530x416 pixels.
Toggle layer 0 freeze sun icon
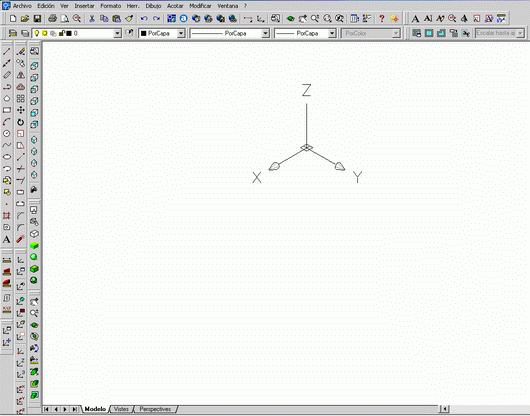[44, 33]
